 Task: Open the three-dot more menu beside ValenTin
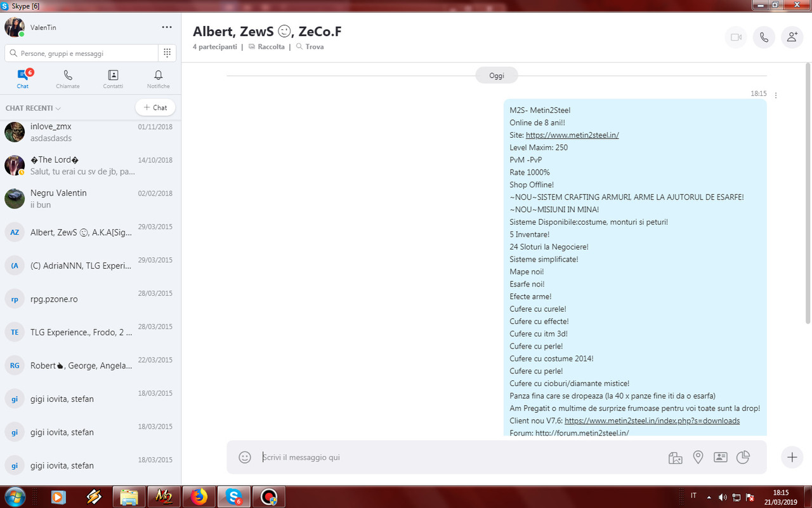[167, 27]
